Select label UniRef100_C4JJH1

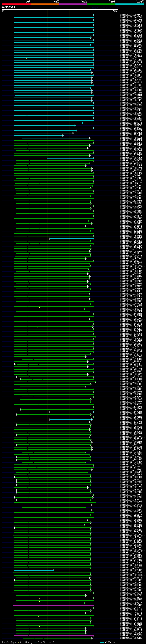click(131, 359)
